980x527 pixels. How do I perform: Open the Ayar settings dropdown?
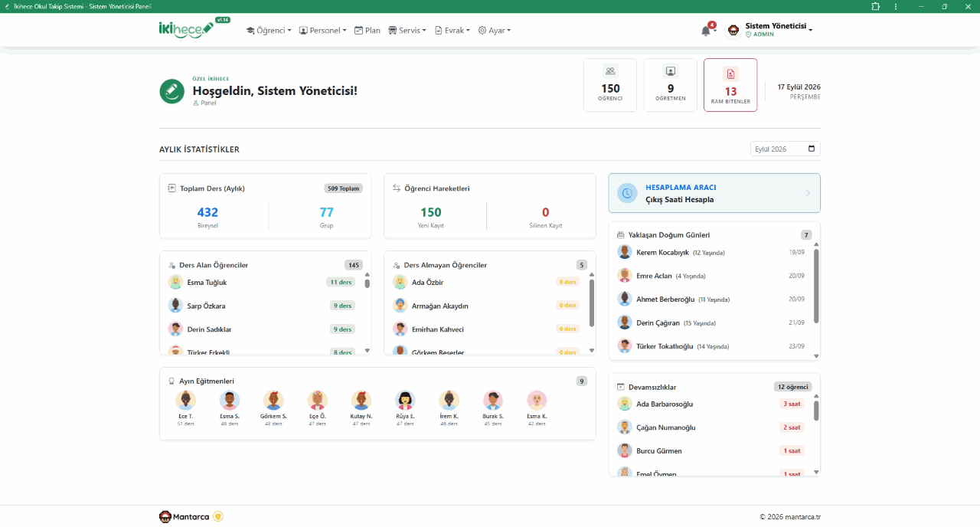(x=494, y=31)
